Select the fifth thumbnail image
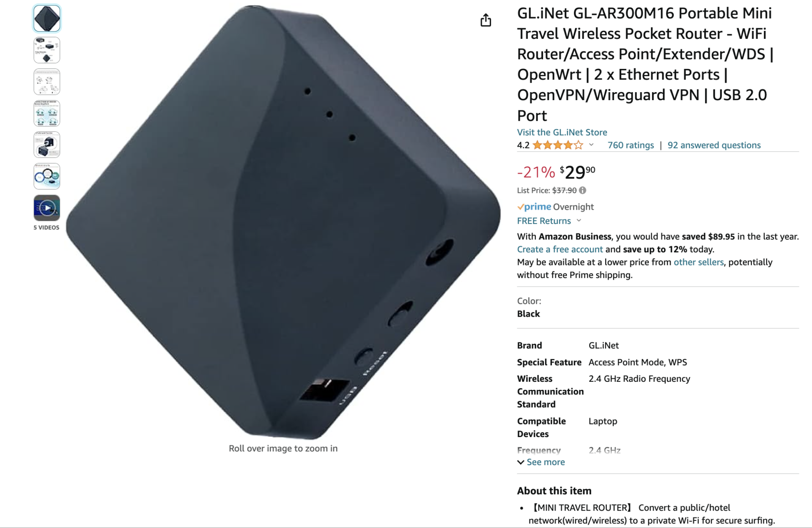This screenshot has height=528, width=812. [47, 145]
